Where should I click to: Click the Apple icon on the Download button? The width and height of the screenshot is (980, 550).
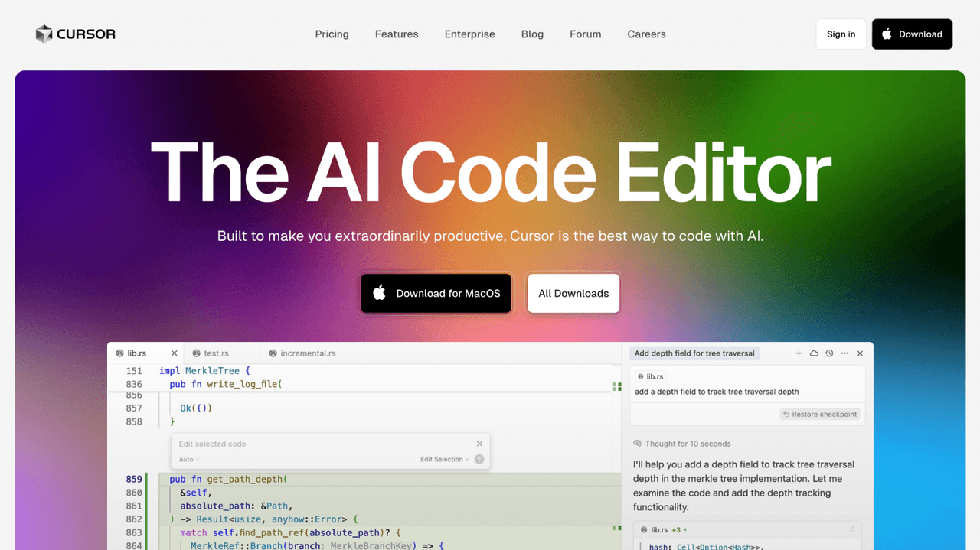point(887,34)
